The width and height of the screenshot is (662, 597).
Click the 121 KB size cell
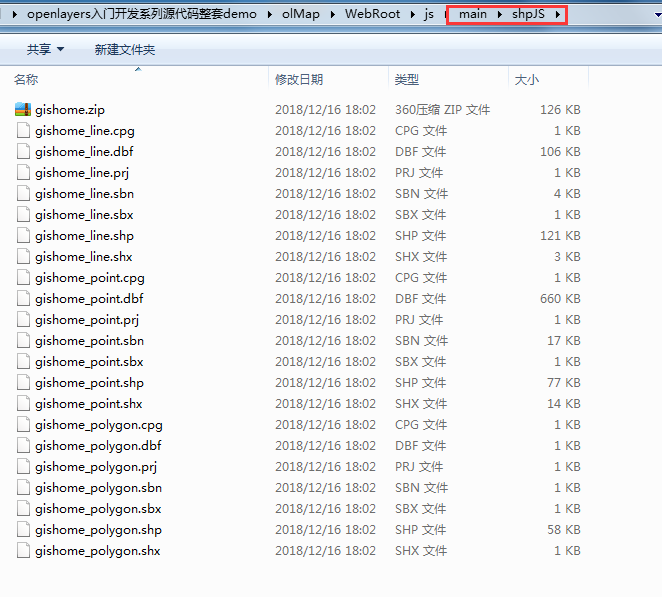click(x=560, y=236)
